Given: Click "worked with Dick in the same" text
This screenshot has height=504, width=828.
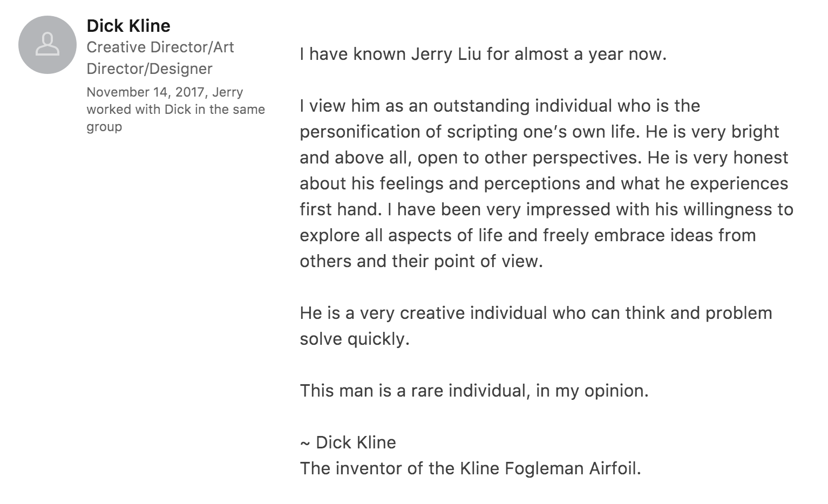Looking at the screenshot, I should pyautogui.click(x=175, y=110).
